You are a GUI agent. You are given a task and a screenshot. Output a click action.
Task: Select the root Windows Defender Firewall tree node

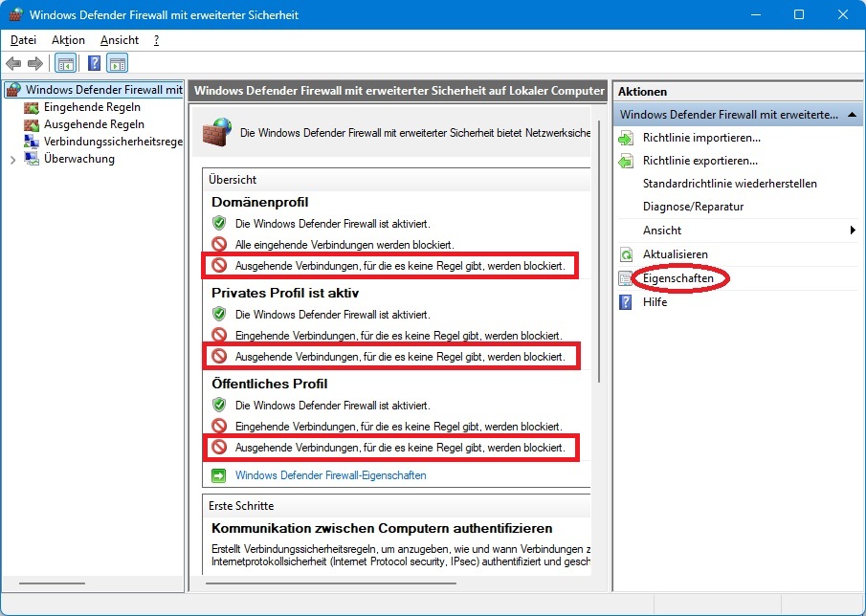tap(104, 89)
